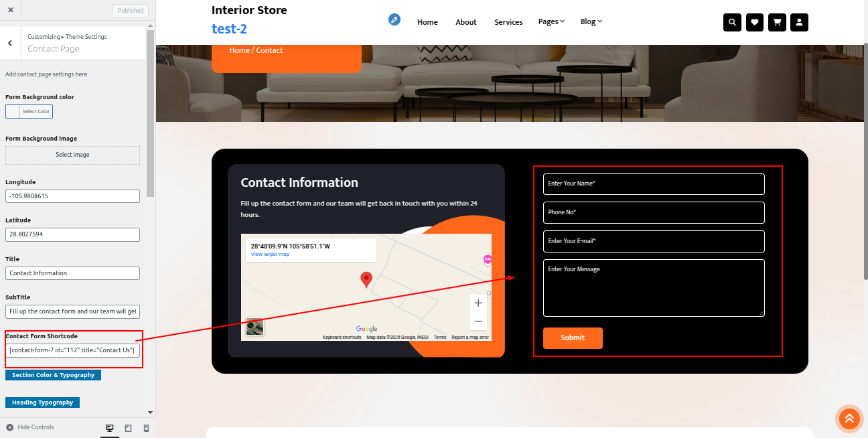Click the scroll-to-top orange arrow button
The image size is (868, 438).
coord(849,419)
